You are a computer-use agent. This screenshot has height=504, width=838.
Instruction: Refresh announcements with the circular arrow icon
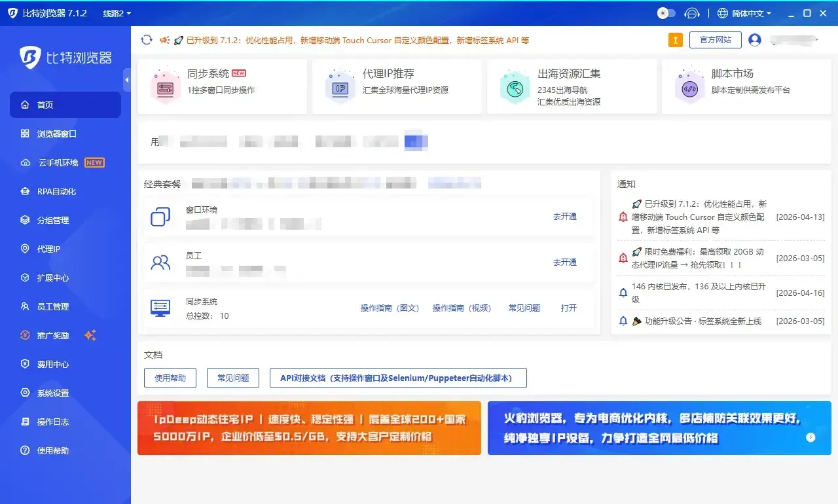[x=146, y=40]
